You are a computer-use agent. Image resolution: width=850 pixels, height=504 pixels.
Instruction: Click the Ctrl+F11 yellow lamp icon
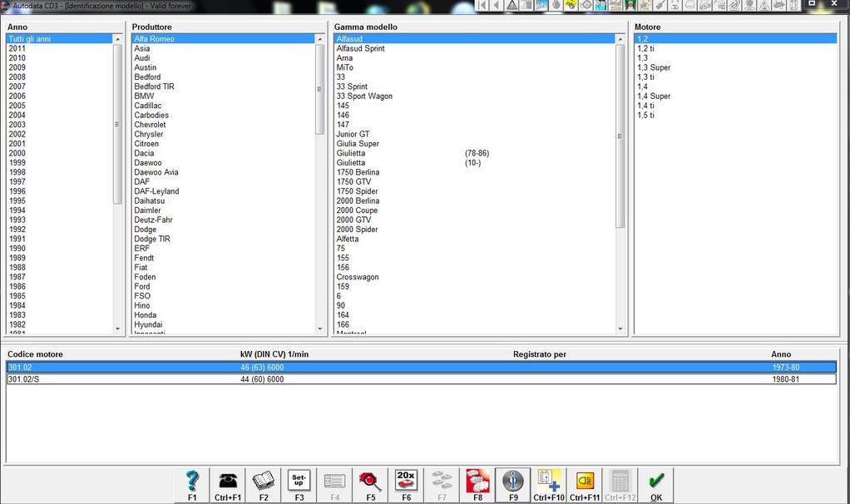[x=585, y=485]
